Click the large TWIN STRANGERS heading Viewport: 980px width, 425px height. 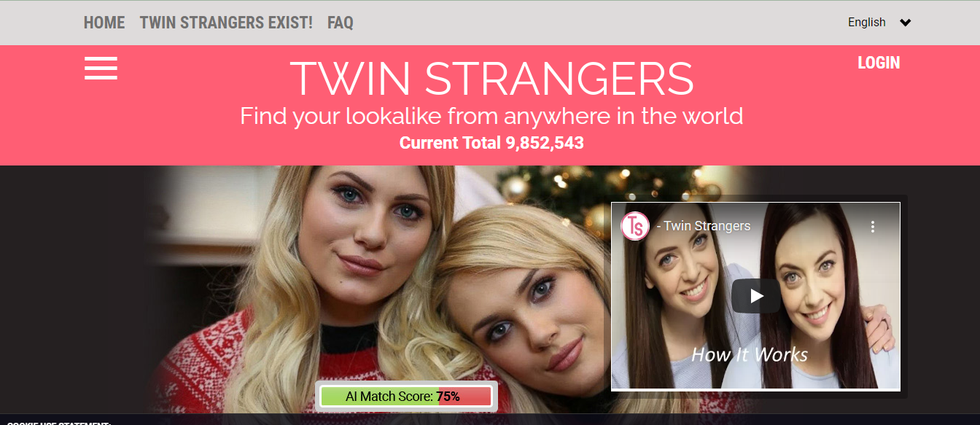coord(491,78)
